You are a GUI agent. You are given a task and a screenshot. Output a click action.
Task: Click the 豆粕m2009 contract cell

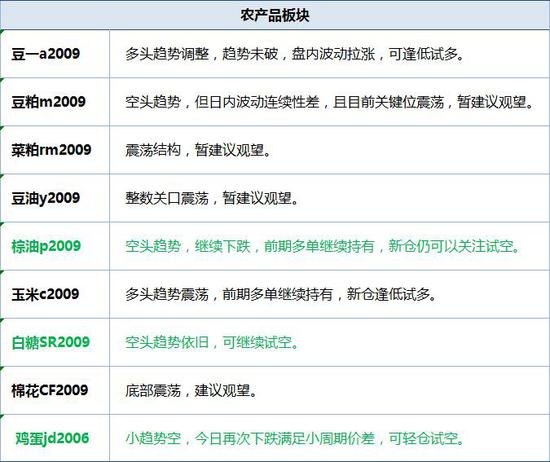coord(55,102)
